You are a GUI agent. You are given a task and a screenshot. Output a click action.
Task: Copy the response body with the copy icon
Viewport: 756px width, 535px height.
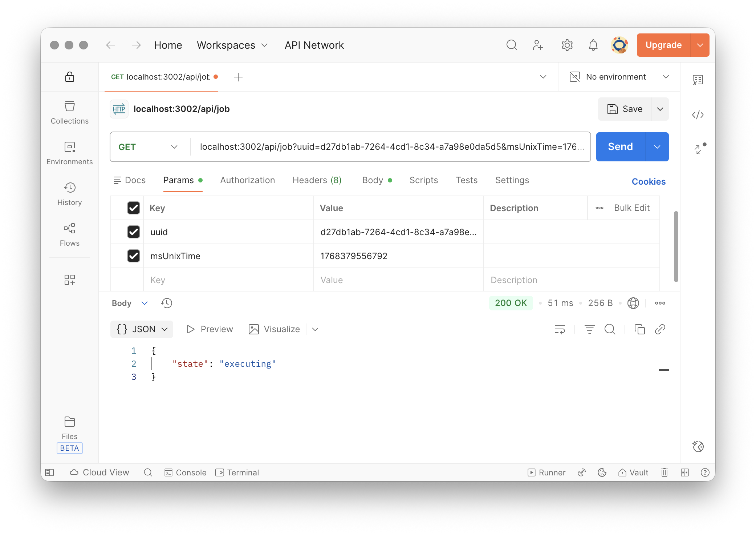[639, 329]
